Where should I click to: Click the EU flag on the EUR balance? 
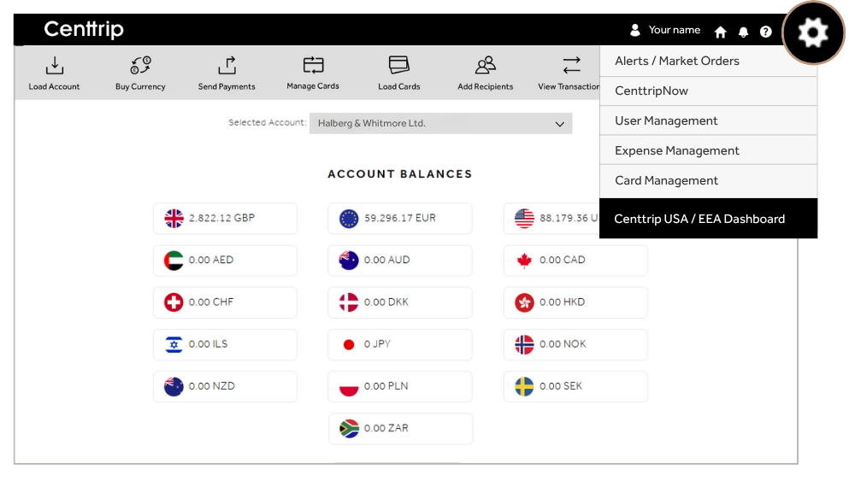pos(349,219)
